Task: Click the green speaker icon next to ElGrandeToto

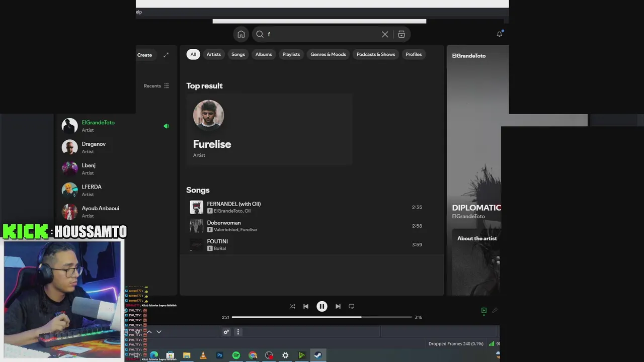Action: 166,126
